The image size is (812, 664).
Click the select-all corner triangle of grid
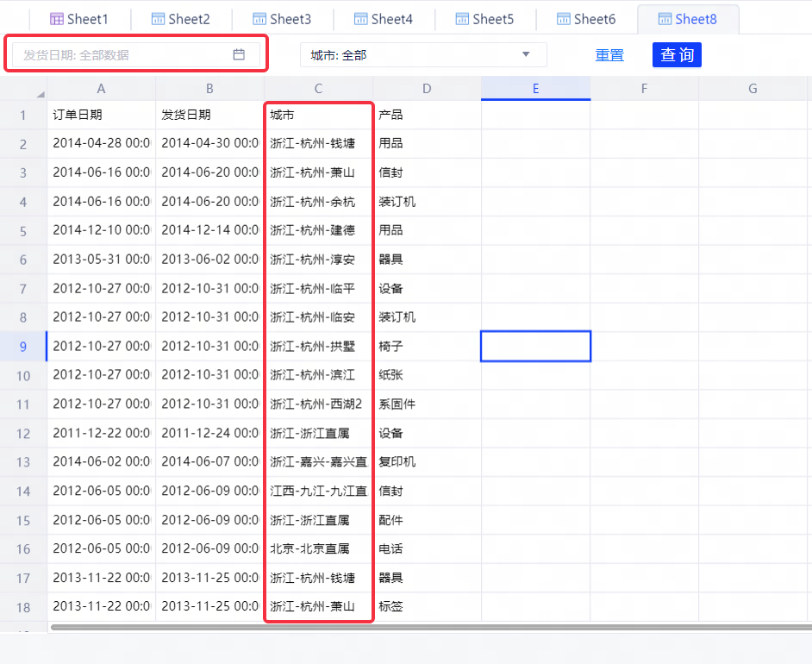40,93
